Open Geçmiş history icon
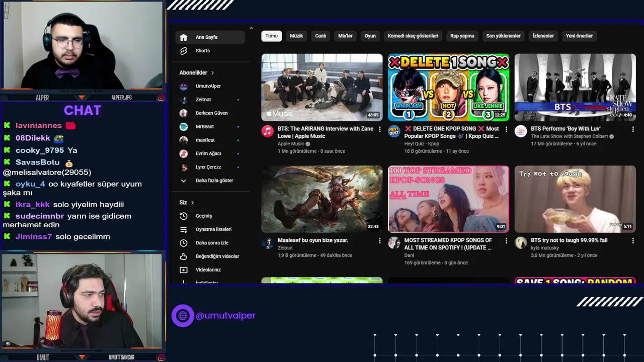Viewport: 644px width, 362px height. click(184, 216)
